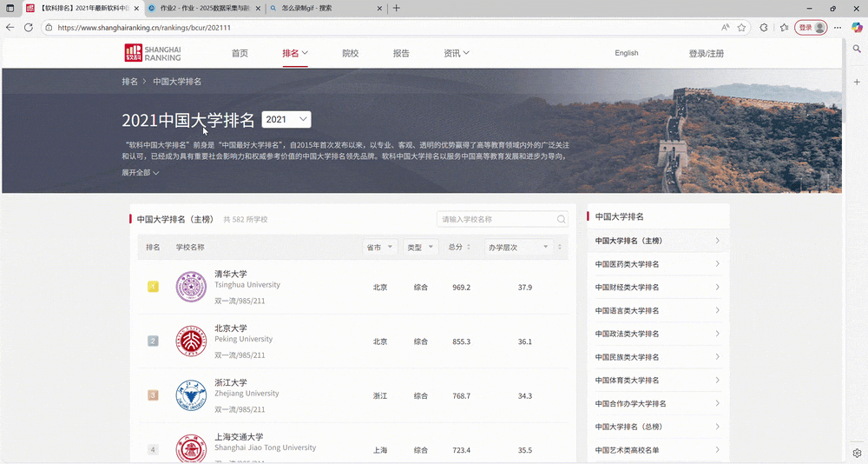This screenshot has width=868, height=464.
Task: Click the Shanghai Ranking logo
Action: point(153,53)
